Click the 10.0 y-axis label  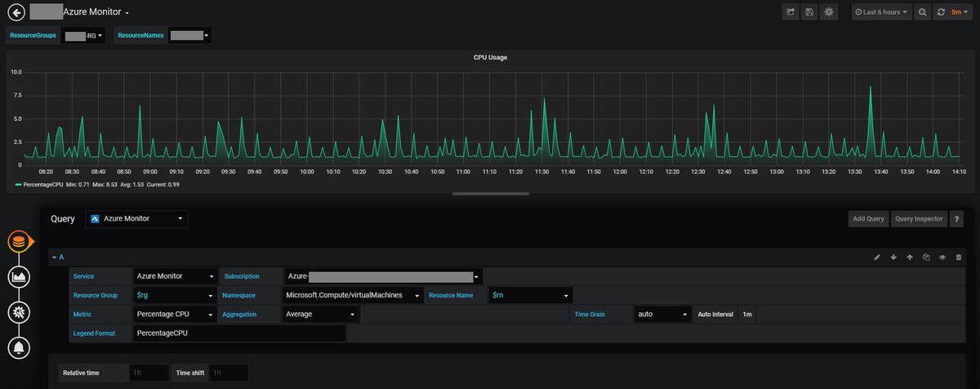(x=16, y=72)
